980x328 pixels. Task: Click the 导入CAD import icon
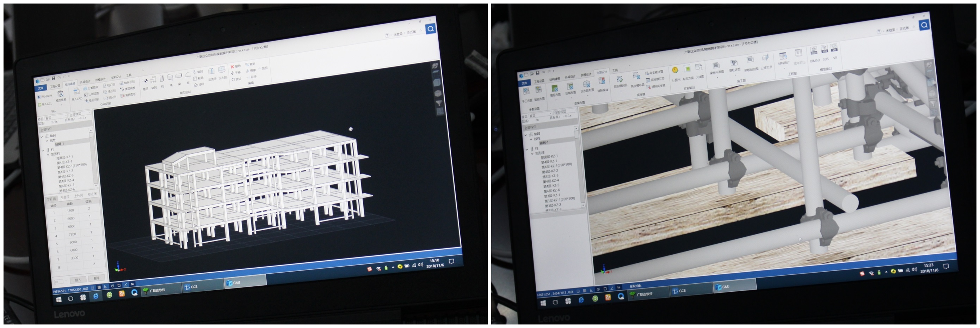(76, 92)
